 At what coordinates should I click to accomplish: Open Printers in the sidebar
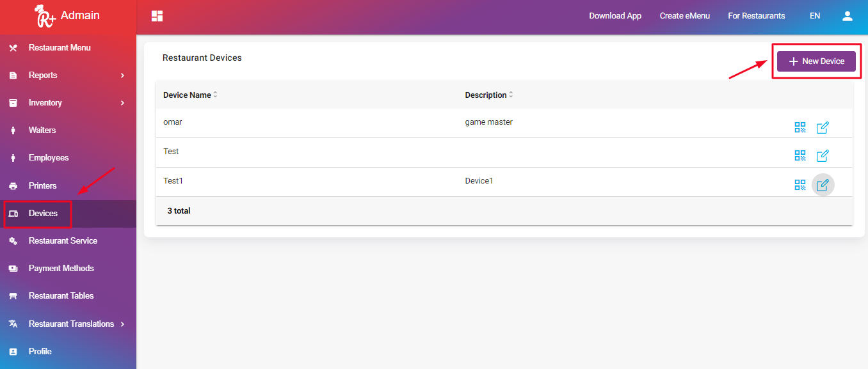tap(42, 186)
